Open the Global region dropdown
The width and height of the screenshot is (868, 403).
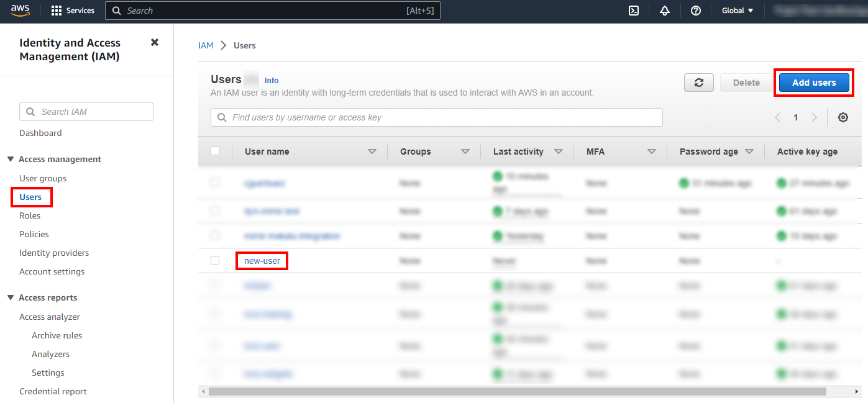coord(738,11)
